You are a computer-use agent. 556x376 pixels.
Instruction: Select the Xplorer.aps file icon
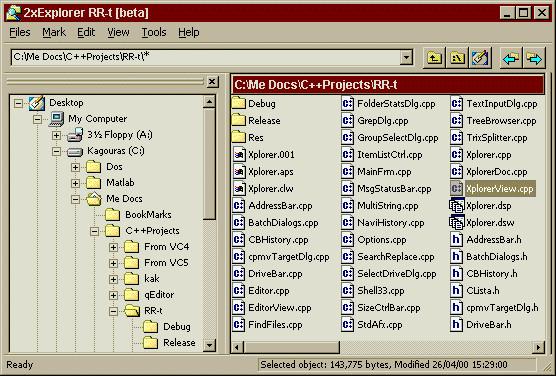tap(239, 171)
